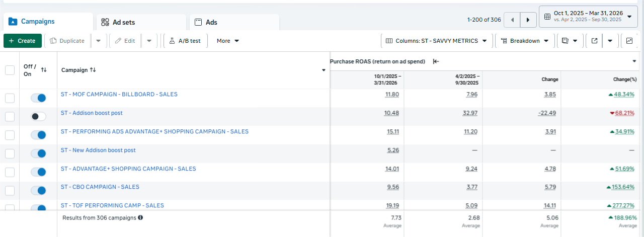This screenshot has height=237, width=644.
Task: Open the Reports dropdown
Action: tap(570, 41)
